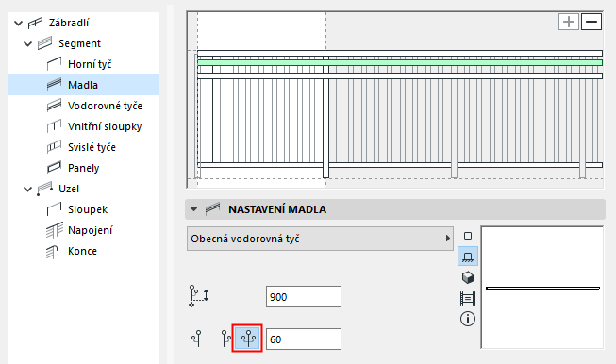Screen dimensions: 616x364
Task: Click the Napojení connection icon
Action: pos(55,230)
